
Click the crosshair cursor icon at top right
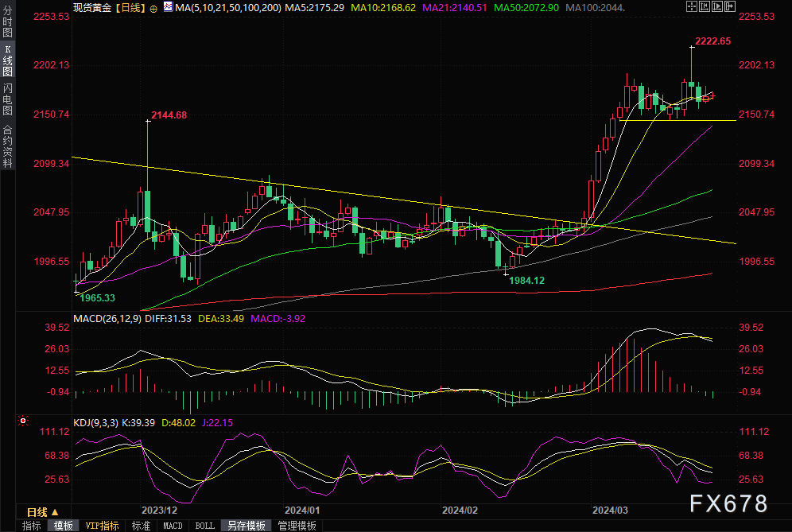pos(692,6)
